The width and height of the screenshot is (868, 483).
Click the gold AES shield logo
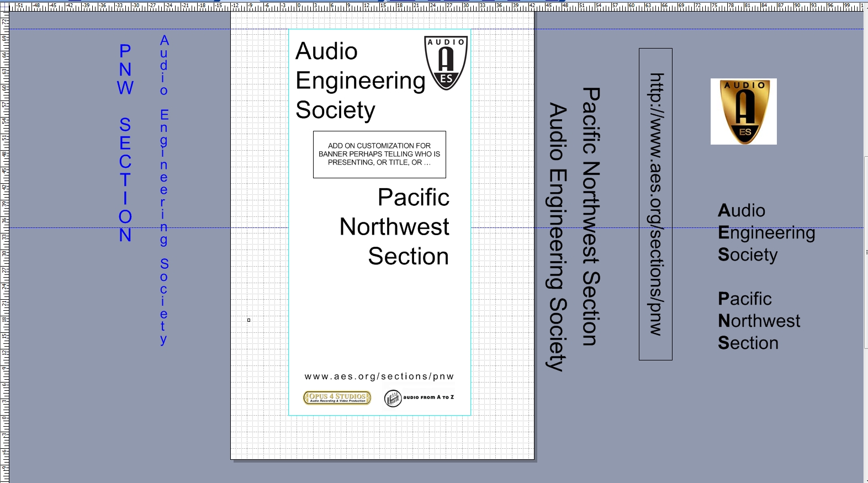(743, 112)
